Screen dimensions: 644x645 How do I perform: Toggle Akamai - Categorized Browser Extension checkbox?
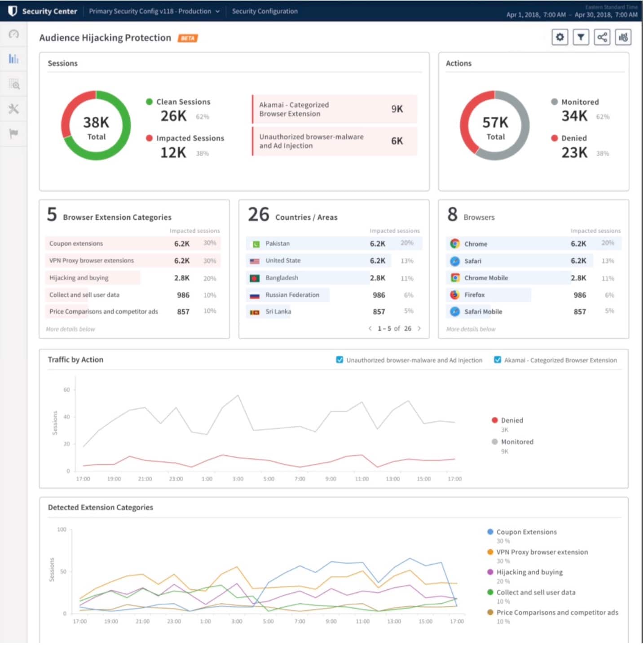497,360
